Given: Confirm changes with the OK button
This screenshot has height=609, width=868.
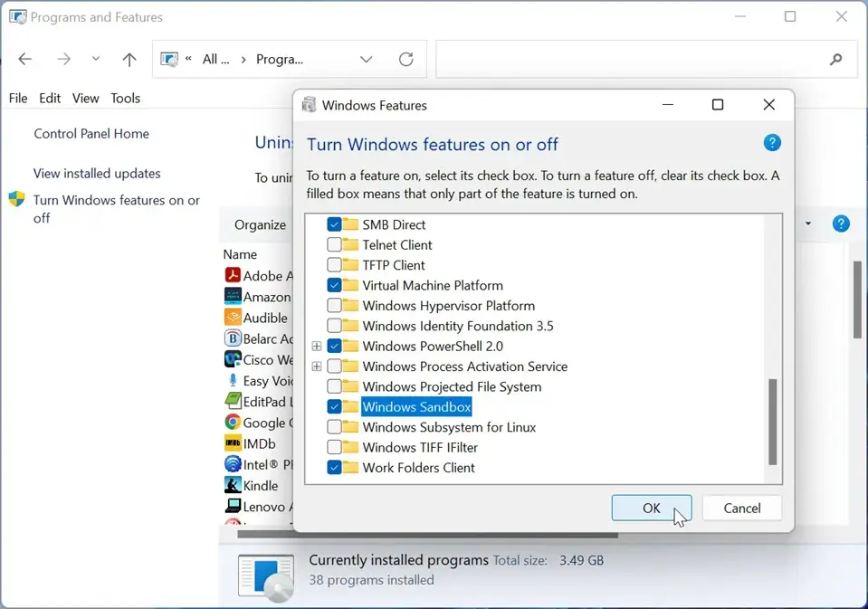Looking at the screenshot, I should pos(652,508).
